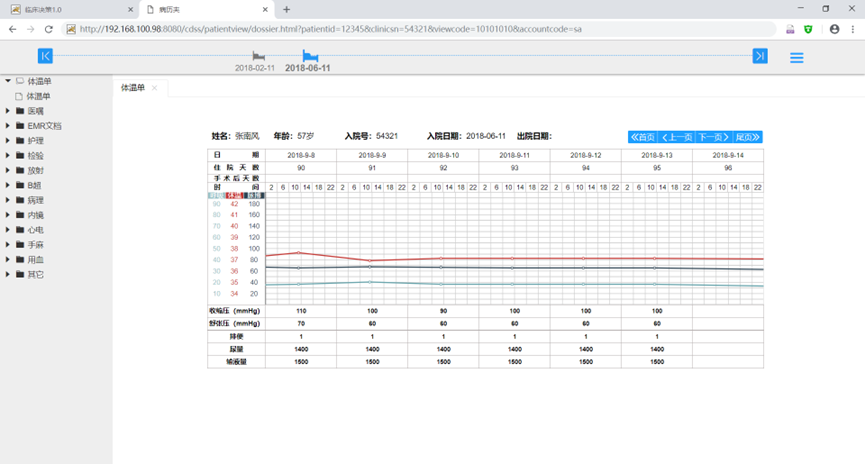Screen dimensions: 865x464
Task: Close the 体温单 content tab
Action: click(154, 88)
